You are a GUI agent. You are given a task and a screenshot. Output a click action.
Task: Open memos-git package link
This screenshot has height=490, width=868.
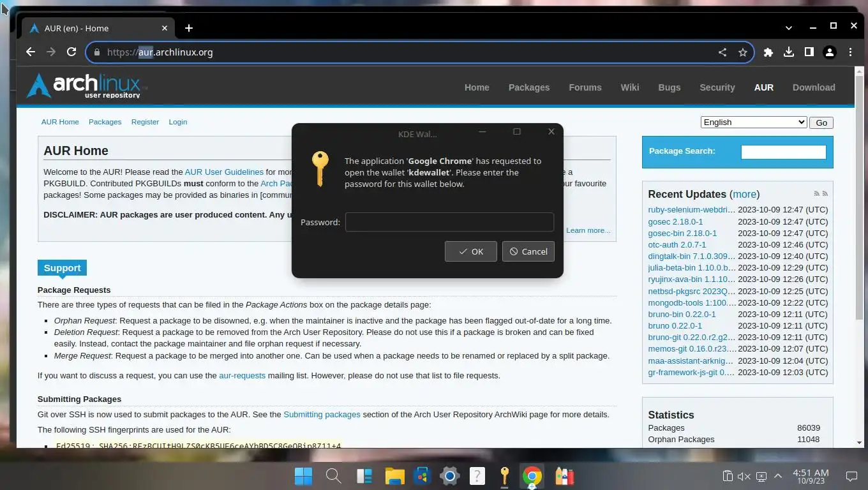tap(692, 348)
